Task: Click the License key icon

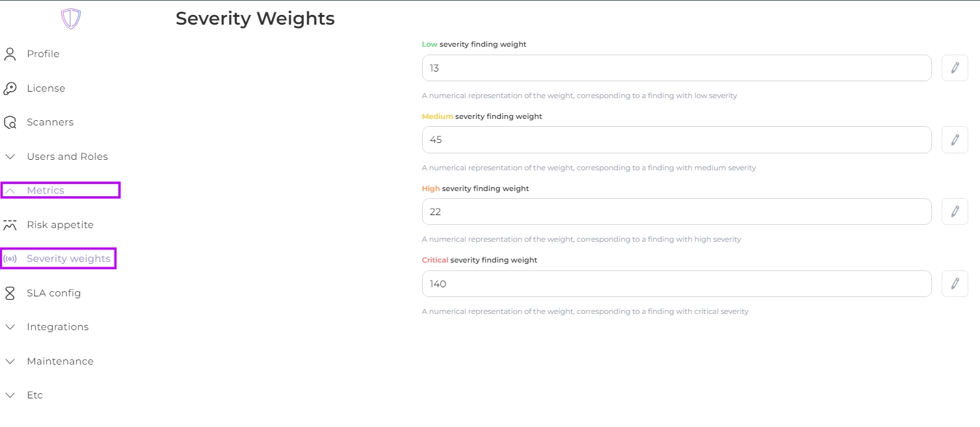Action: click(10, 88)
